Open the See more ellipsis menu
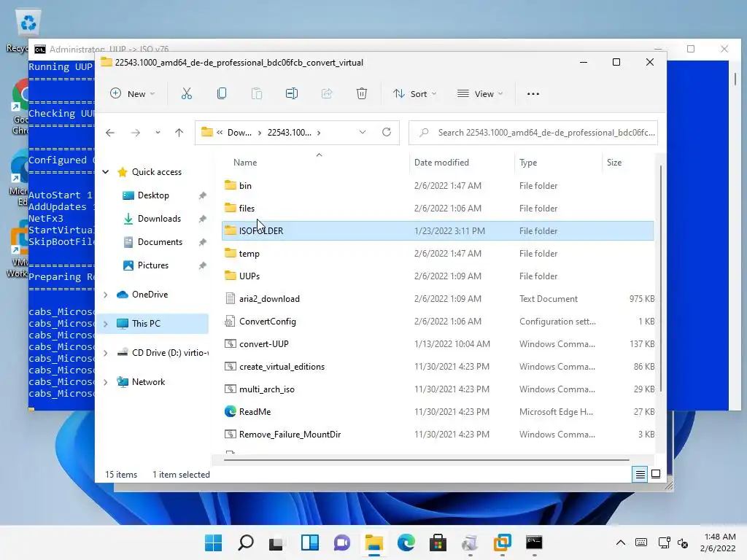This screenshot has width=747, height=560. (x=533, y=94)
